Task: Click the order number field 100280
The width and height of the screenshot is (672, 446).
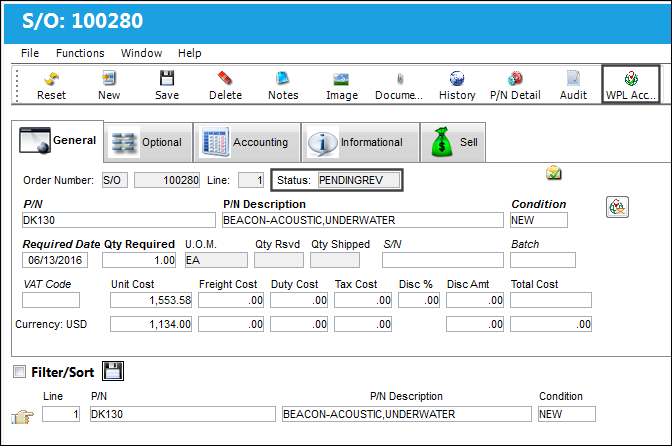Action: point(167,180)
